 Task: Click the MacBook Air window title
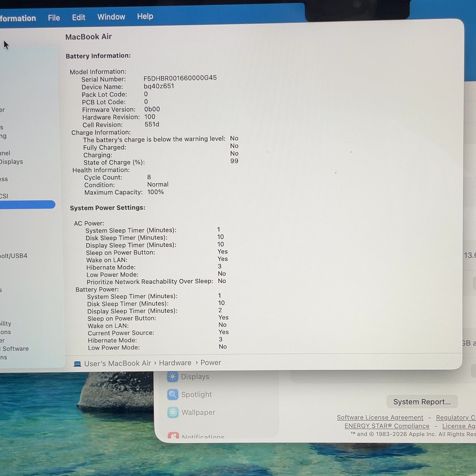[89, 37]
